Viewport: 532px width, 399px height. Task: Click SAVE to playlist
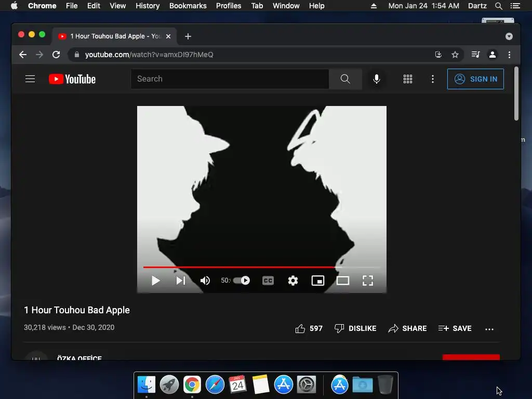click(x=455, y=328)
